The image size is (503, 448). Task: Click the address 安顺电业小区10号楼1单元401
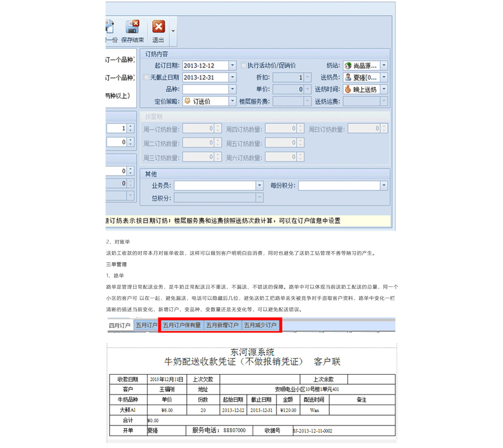[307, 389]
